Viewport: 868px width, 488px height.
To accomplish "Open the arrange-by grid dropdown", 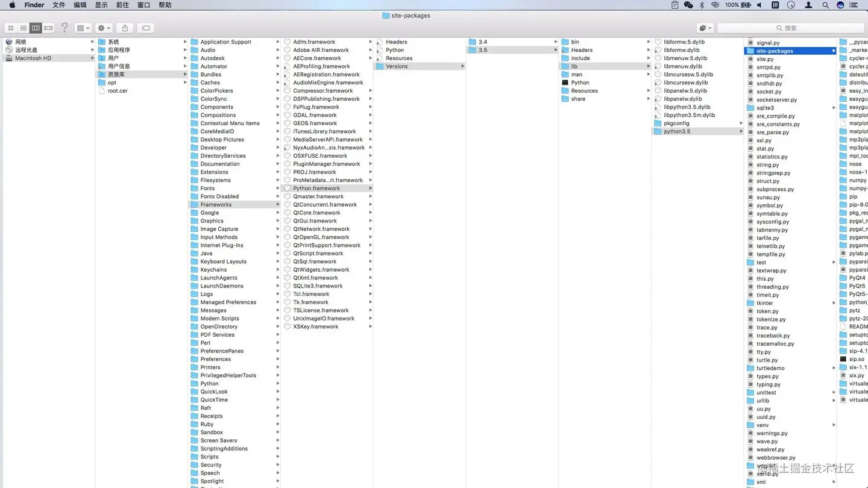I will pos(83,28).
